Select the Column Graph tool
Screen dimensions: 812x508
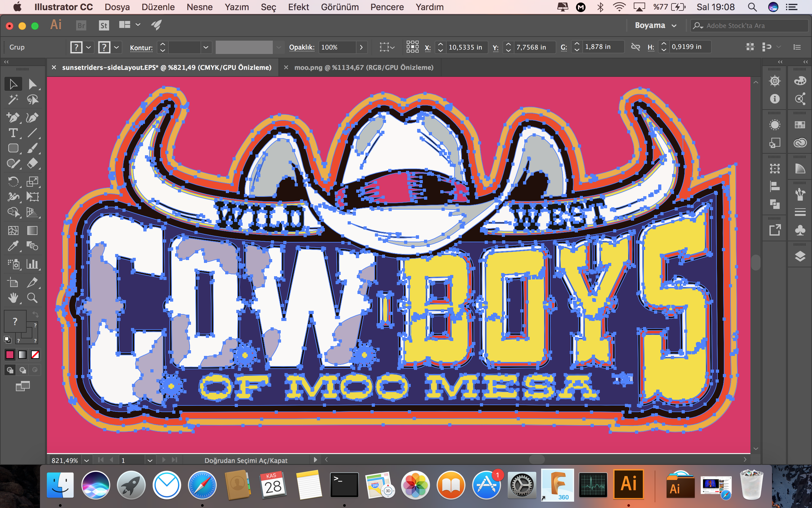33,264
